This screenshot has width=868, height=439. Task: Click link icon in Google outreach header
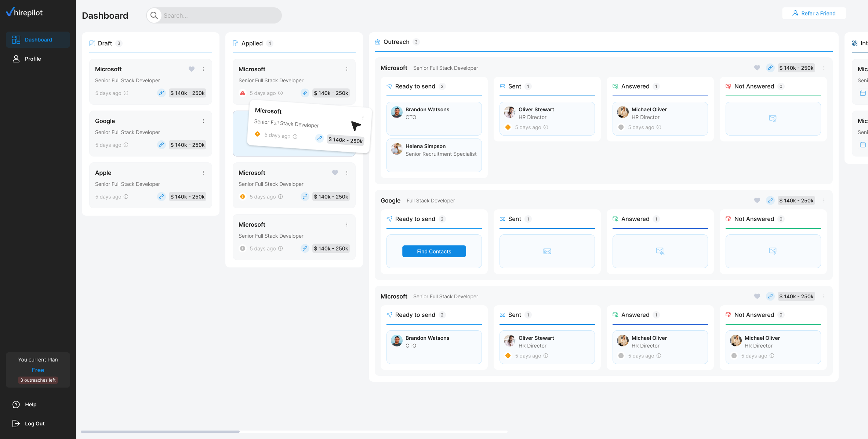point(770,201)
